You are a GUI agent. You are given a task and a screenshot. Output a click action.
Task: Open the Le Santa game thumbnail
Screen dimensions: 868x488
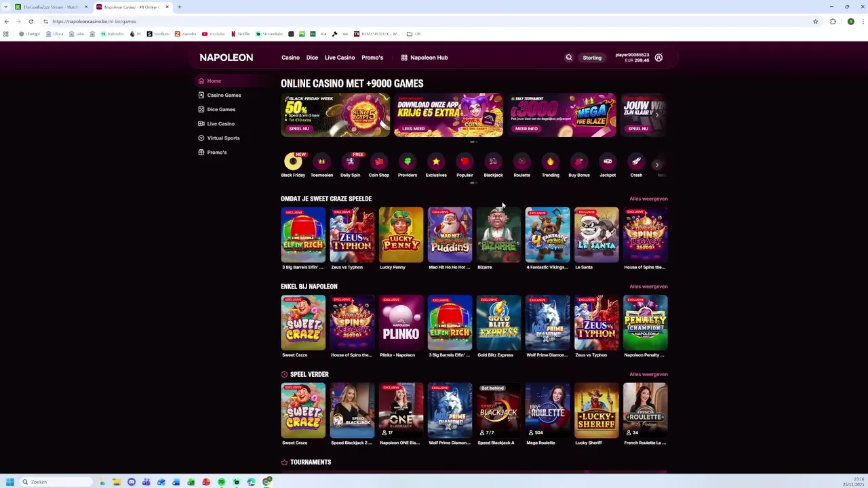click(x=596, y=235)
